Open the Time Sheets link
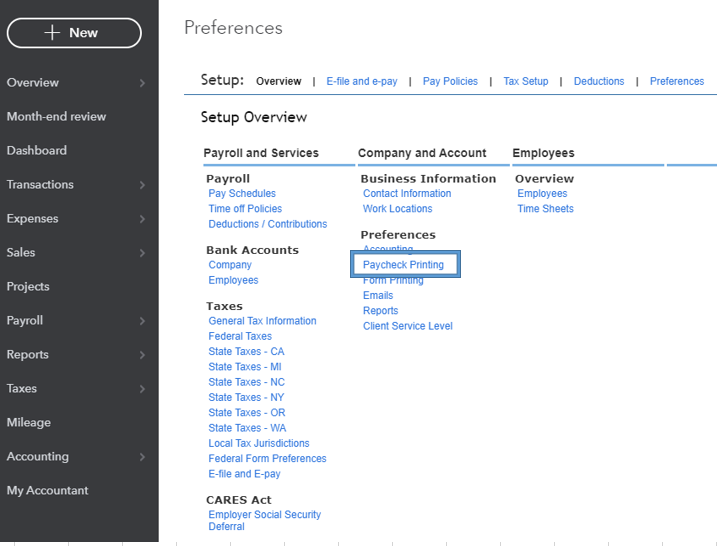717x546 pixels. point(545,209)
